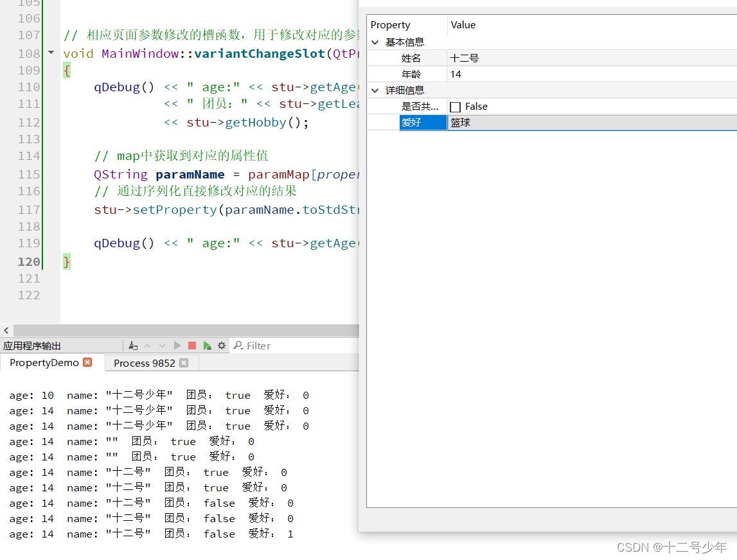737x560 pixels.
Task: Stop the running application with red square icon
Action: [x=192, y=346]
